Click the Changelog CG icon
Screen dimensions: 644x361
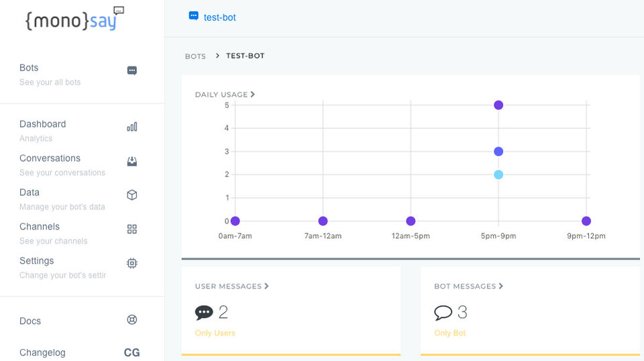(132, 352)
